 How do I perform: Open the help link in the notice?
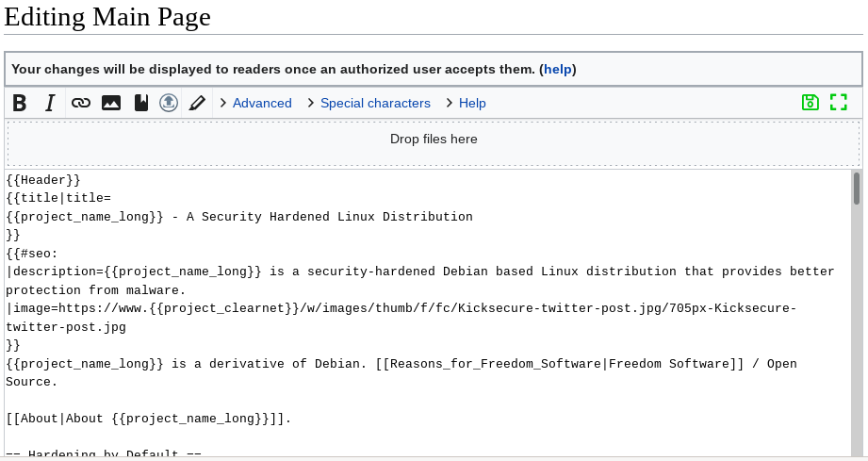(558, 69)
